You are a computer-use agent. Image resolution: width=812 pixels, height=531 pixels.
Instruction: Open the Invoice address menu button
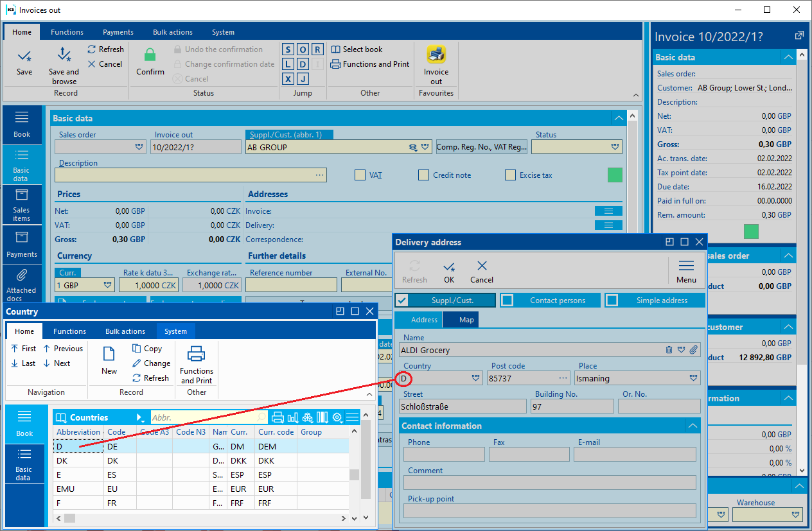pyautogui.click(x=608, y=211)
